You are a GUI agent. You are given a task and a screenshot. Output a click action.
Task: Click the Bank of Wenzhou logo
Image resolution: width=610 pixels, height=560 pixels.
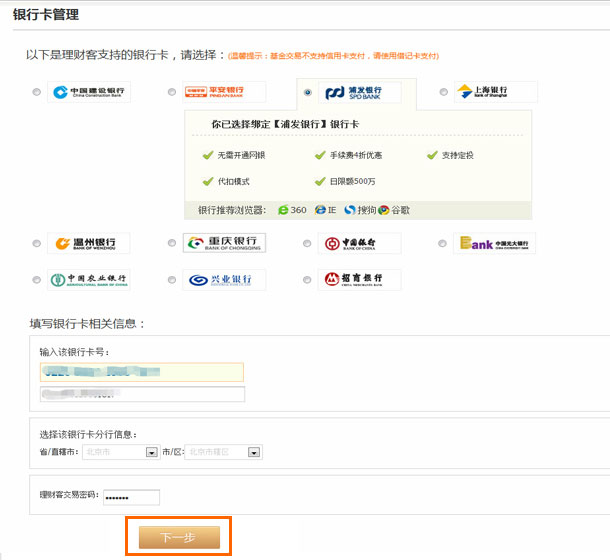[x=89, y=243]
